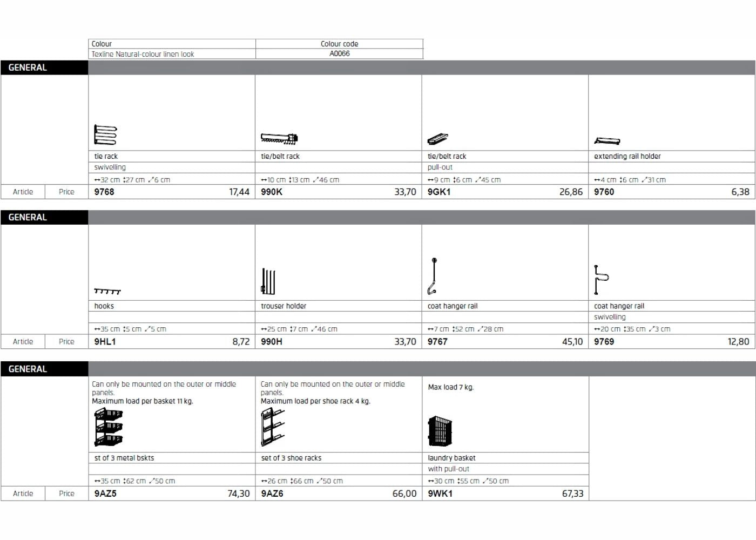756x540 pixels.
Task: Select the extending rail holder icon
Action: click(x=607, y=141)
